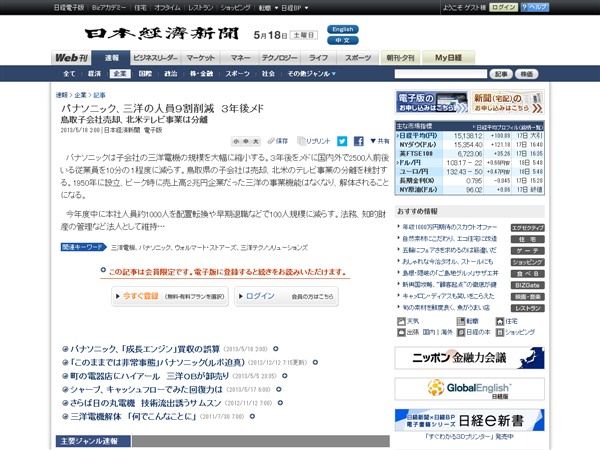Switch to the 速報 tab
The image size is (600, 450).
click(112, 58)
